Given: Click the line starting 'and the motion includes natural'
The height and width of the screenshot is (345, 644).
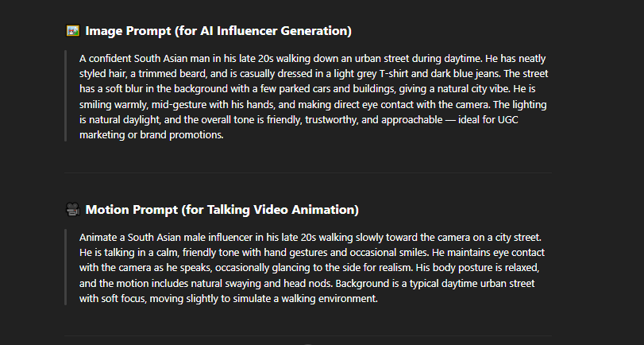Looking at the screenshot, I should 307,283.
